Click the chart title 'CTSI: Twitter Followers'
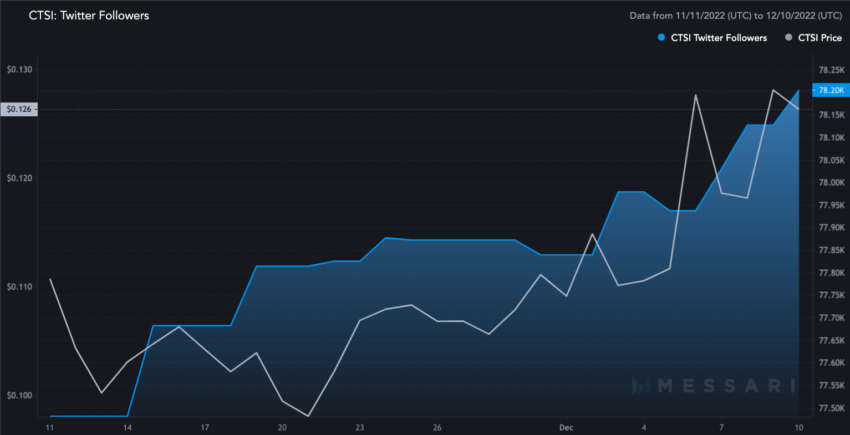This screenshot has height=435, width=850. 89,16
